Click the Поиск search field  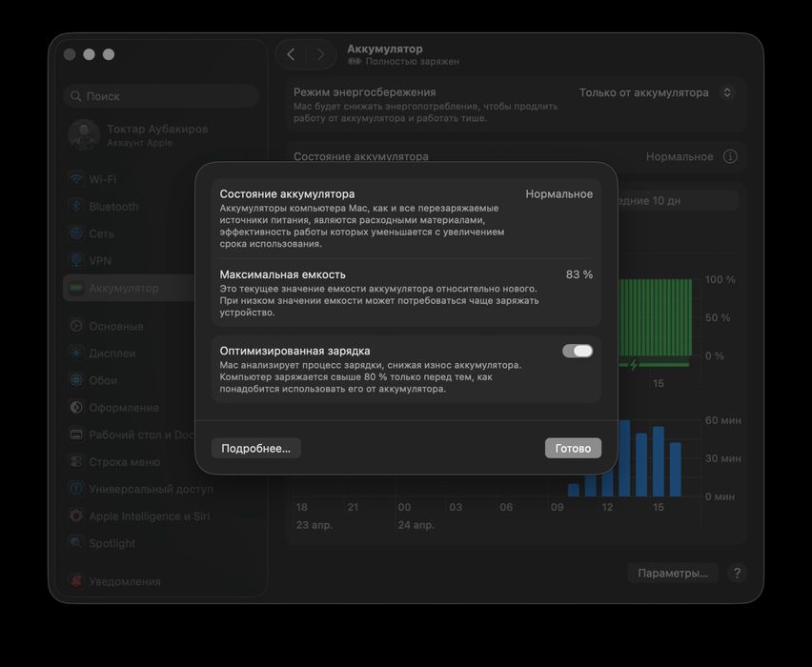point(162,96)
